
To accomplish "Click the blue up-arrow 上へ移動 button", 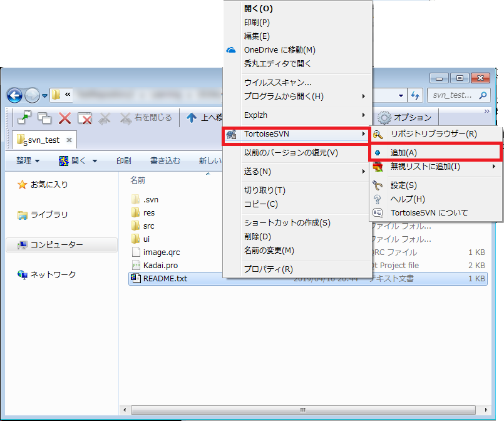I will coord(205,118).
